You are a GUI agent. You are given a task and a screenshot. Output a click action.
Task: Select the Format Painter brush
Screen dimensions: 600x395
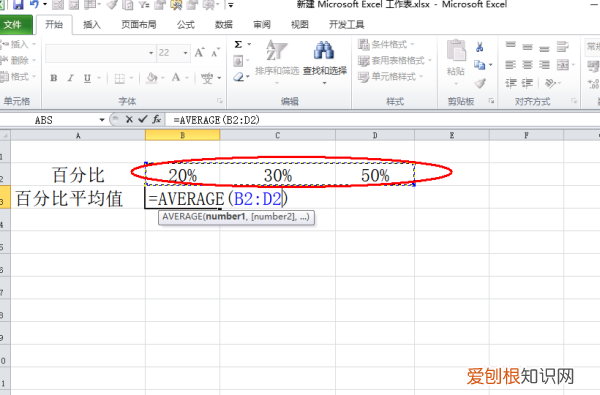click(x=480, y=83)
